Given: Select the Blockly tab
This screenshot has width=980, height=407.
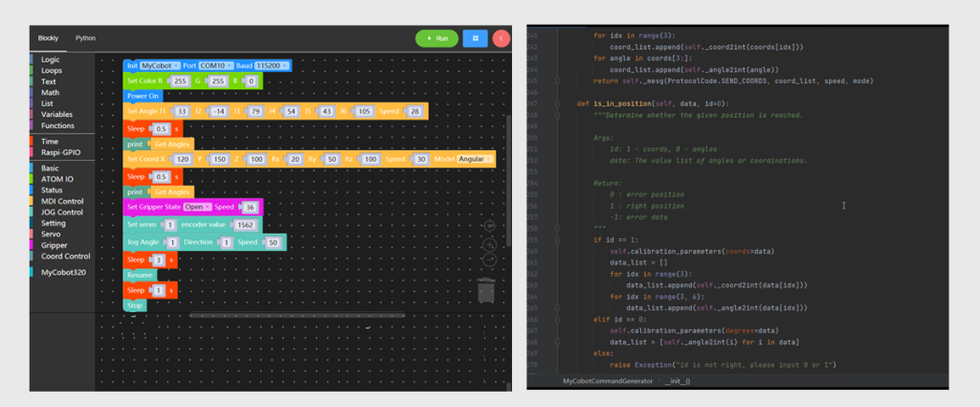Looking at the screenshot, I should point(48,37).
